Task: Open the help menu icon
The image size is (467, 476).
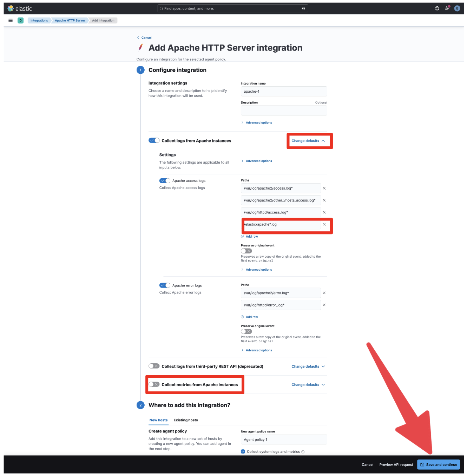Action: coord(437,8)
